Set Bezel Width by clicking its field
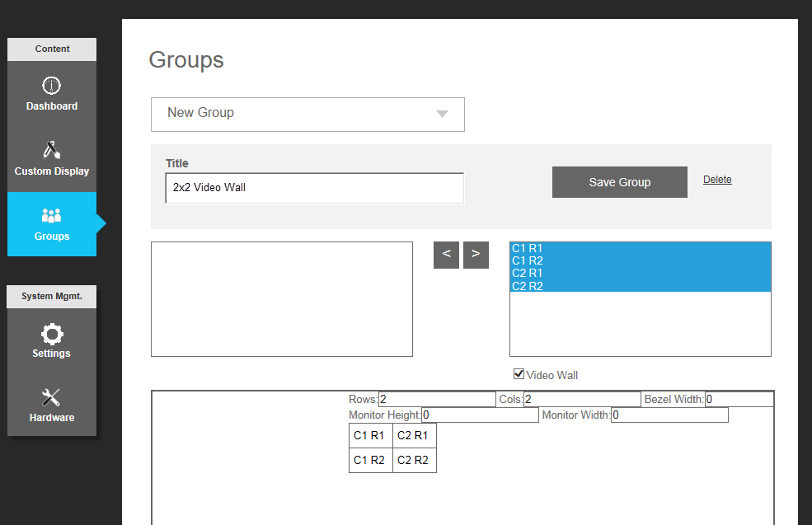 coord(739,398)
